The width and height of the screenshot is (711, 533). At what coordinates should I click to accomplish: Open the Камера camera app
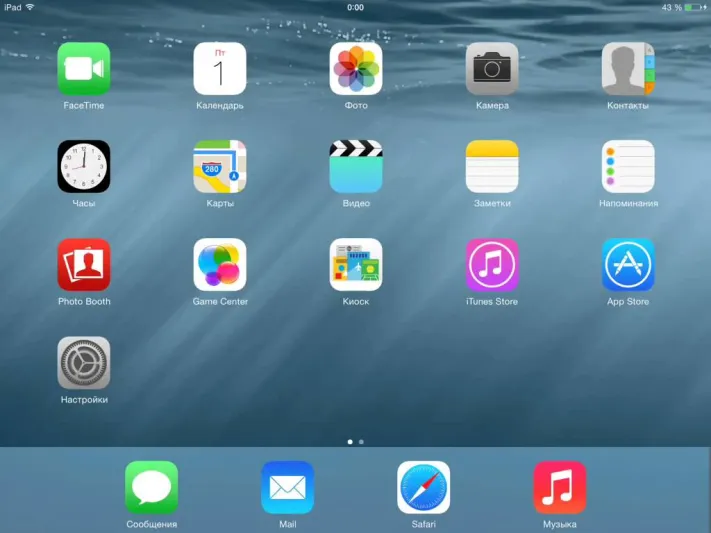[x=492, y=68]
